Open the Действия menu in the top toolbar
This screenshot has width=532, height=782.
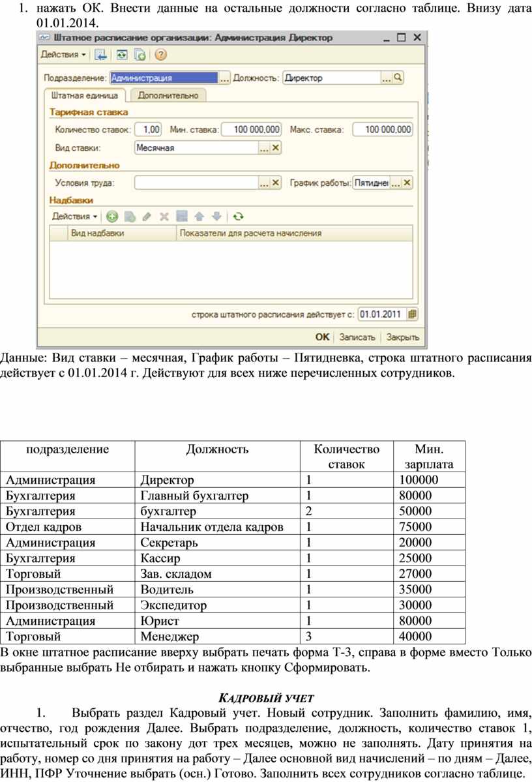point(63,55)
